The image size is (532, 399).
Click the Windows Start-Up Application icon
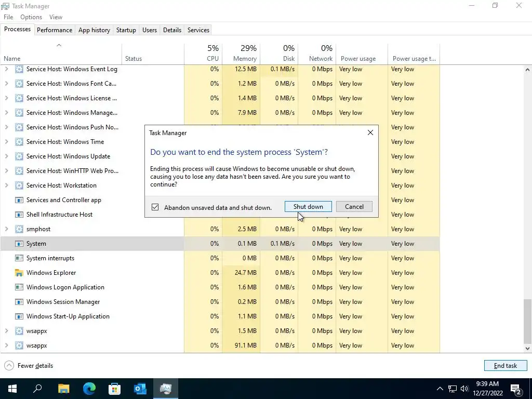point(19,316)
